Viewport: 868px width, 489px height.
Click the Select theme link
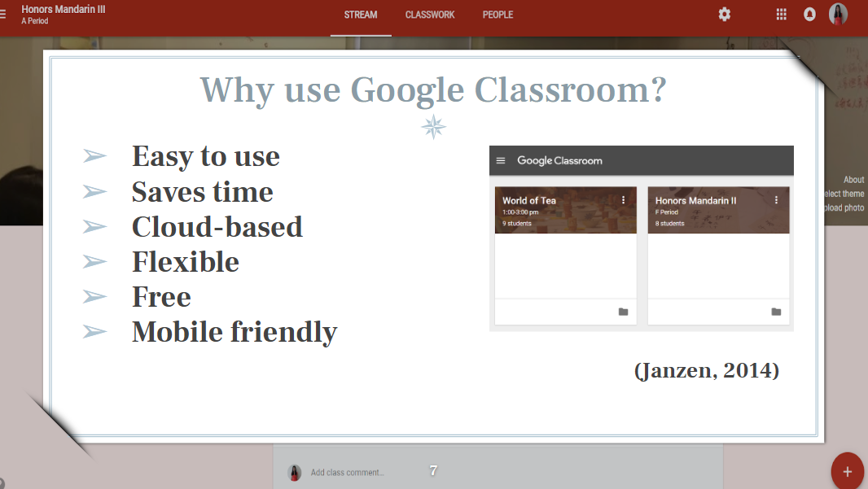point(844,194)
